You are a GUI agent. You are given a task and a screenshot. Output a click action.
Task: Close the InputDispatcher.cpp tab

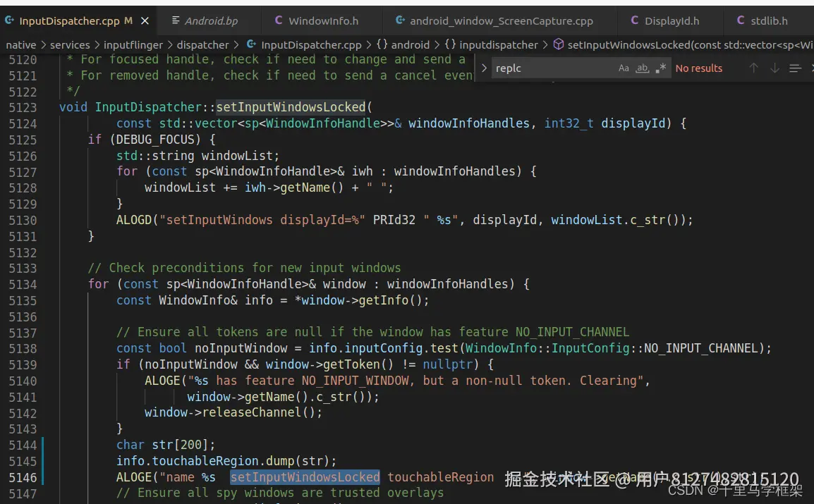[145, 20]
